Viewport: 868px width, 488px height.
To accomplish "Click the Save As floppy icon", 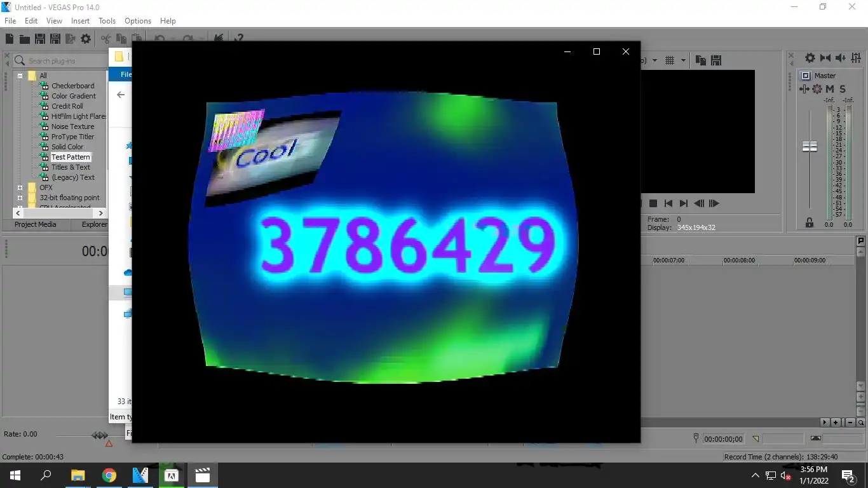I will (x=55, y=39).
